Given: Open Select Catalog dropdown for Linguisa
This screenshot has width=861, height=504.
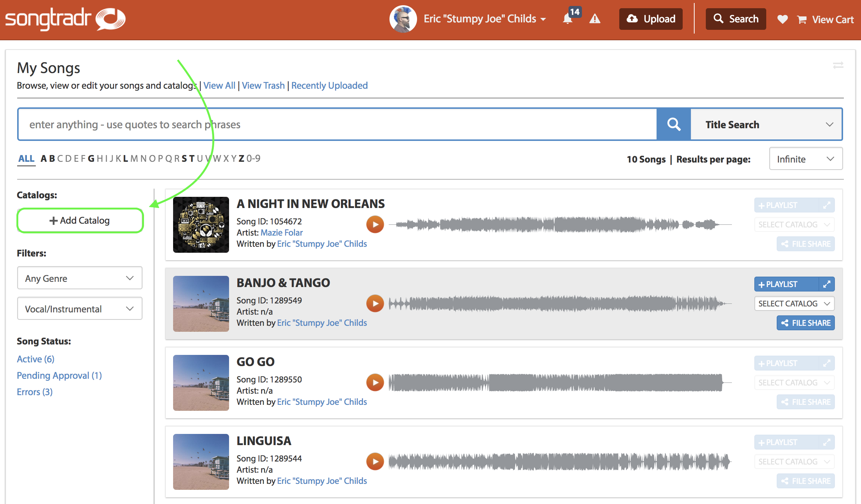Looking at the screenshot, I should 795,462.
